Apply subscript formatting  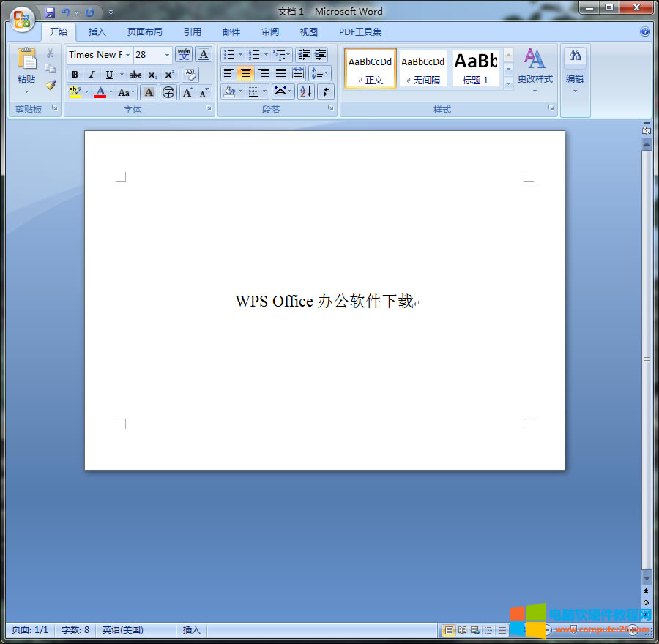click(152, 75)
